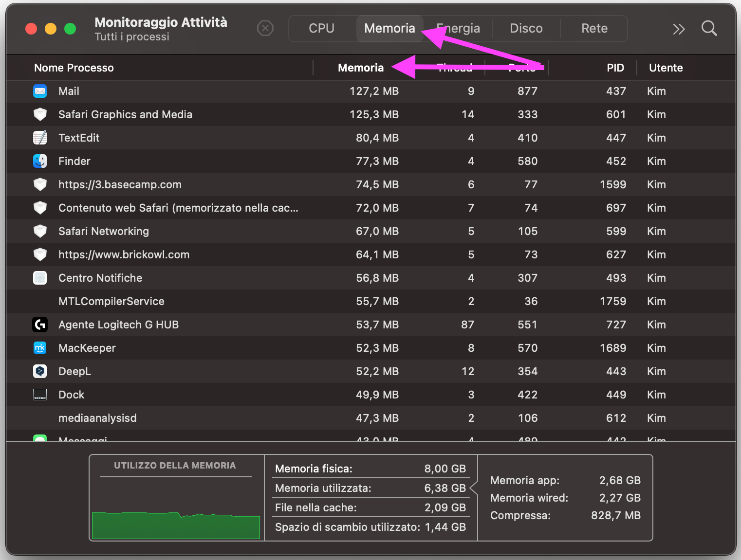Sort by Nome Processo column header
Image resolution: width=741 pixels, height=560 pixels.
[x=74, y=68]
